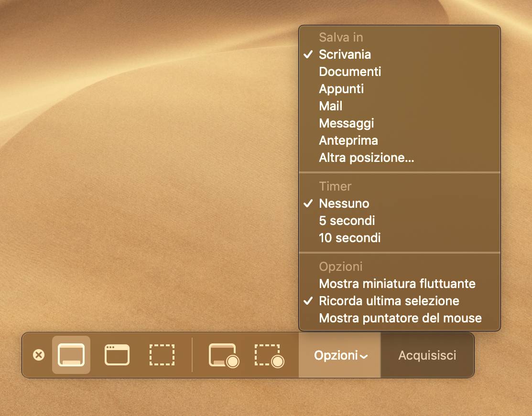The height and width of the screenshot is (416, 532).
Task: Disable Ricorda ultima selezione option
Action: click(399, 301)
